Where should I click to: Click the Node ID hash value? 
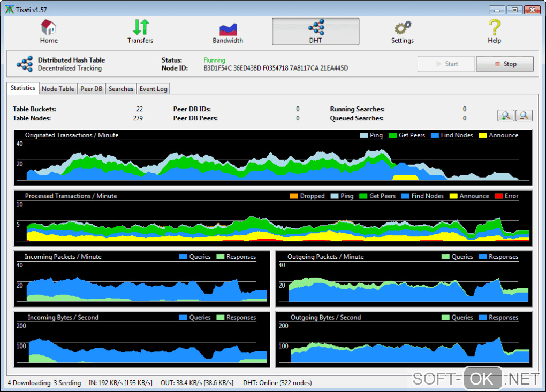pyautogui.click(x=276, y=68)
